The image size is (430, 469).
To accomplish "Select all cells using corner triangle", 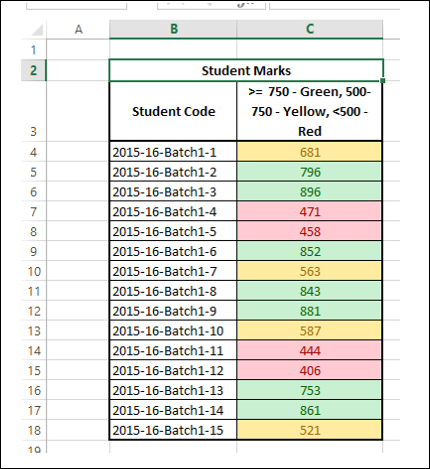I will [37, 30].
